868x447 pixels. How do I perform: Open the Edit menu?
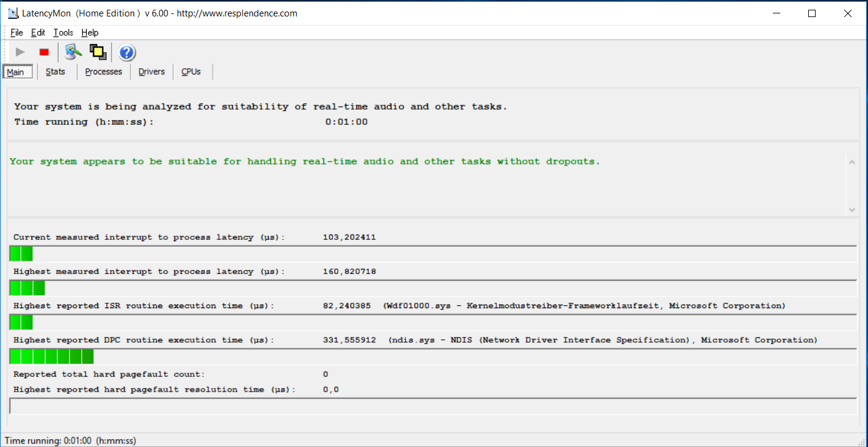click(38, 33)
